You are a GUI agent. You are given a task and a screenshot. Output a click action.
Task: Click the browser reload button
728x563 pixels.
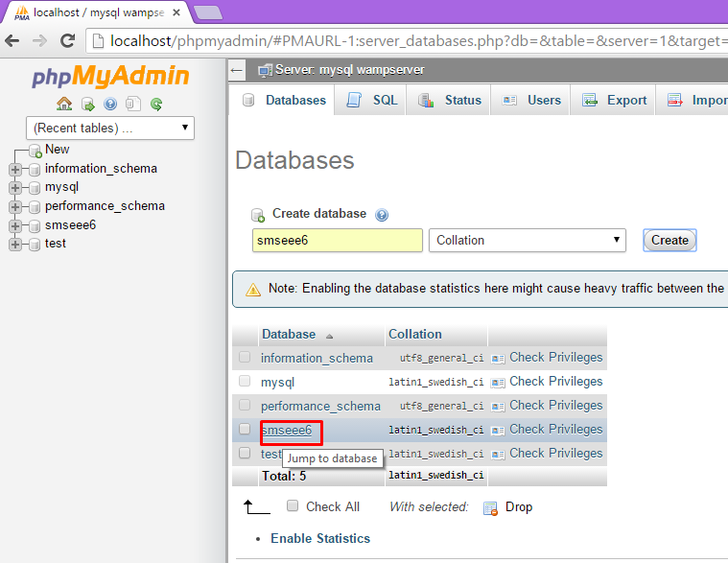(67, 41)
